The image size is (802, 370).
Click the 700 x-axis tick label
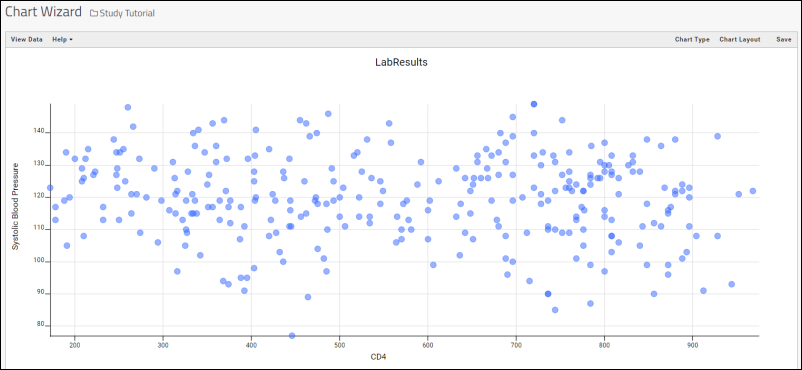pyautogui.click(x=516, y=344)
